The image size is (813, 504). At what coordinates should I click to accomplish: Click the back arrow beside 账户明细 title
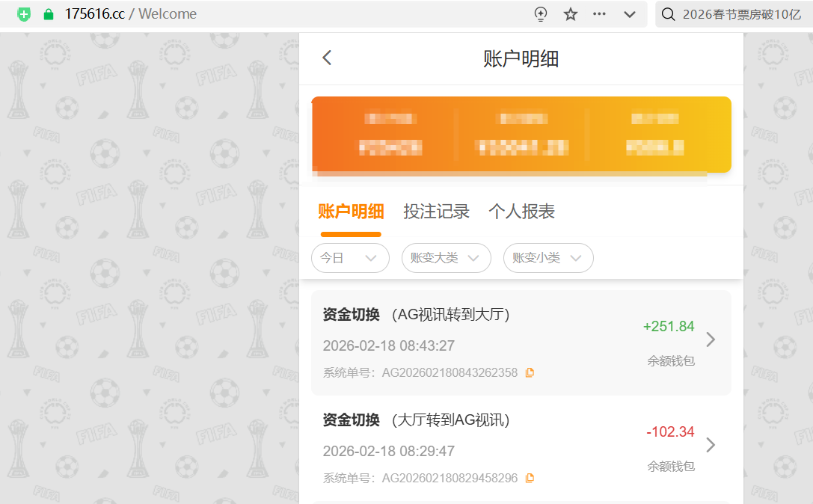click(x=327, y=58)
